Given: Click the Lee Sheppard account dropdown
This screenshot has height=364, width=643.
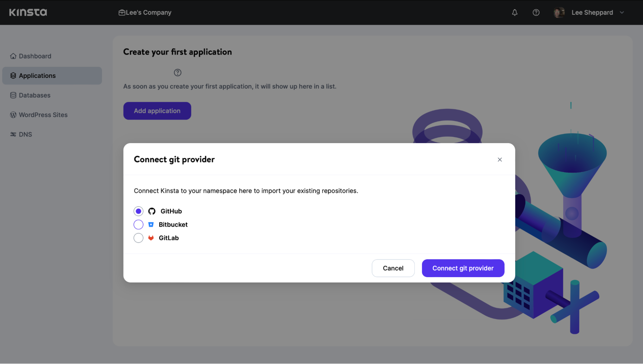Looking at the screenshot, I should (x=592, y=12).
